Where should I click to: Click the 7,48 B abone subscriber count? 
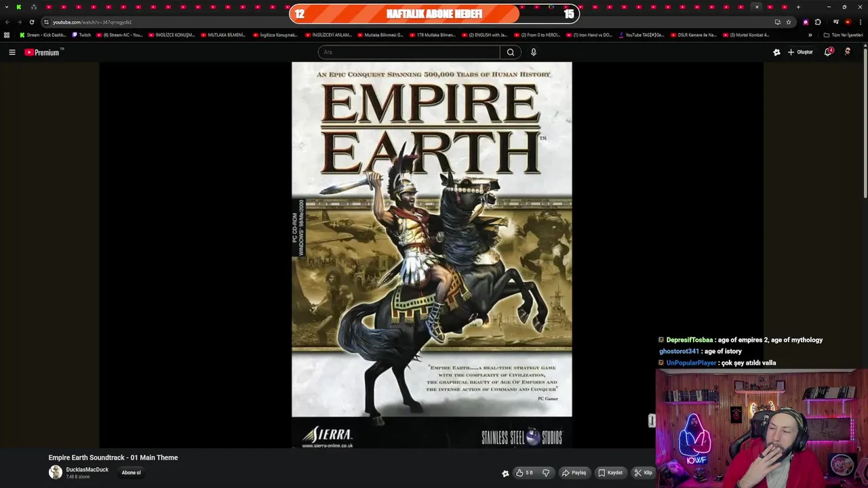pos(78,477)
